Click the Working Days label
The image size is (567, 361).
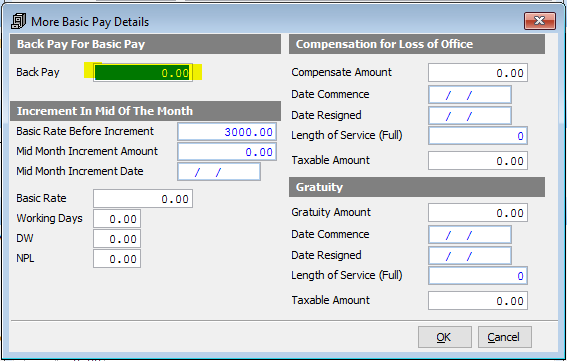[49, 218]
